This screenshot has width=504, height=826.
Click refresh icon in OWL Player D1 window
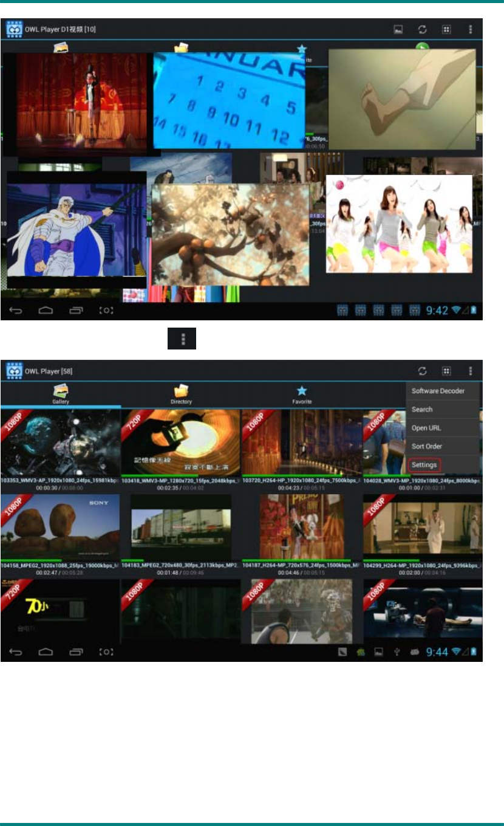click(421, 29)
